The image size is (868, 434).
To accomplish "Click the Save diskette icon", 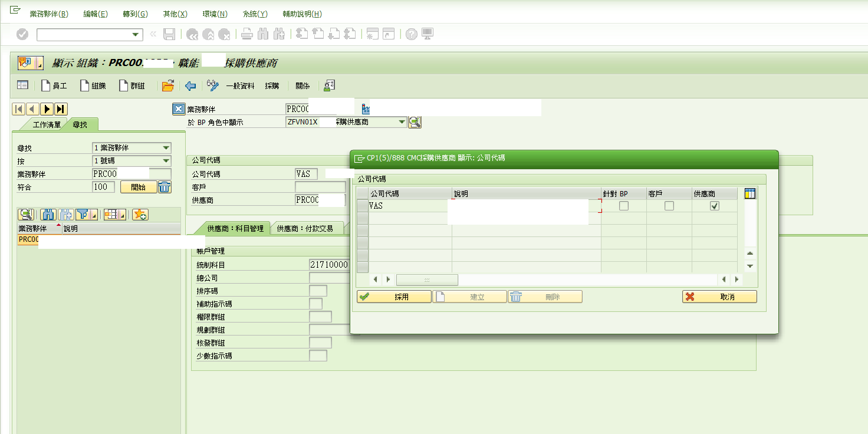I will (x=169, y=34).
